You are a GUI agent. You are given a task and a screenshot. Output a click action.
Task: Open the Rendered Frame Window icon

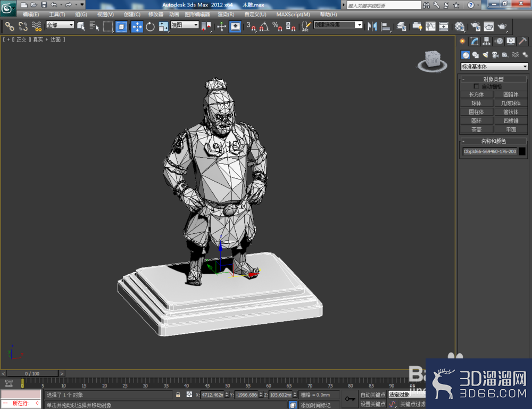(488, 26)
